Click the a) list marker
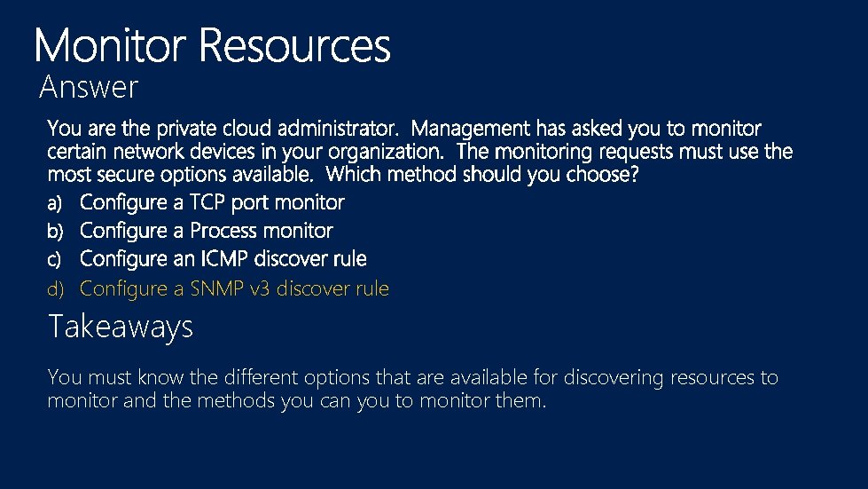Screen dimensions: 868x489 pyautogui.click(x=55, y=203)
